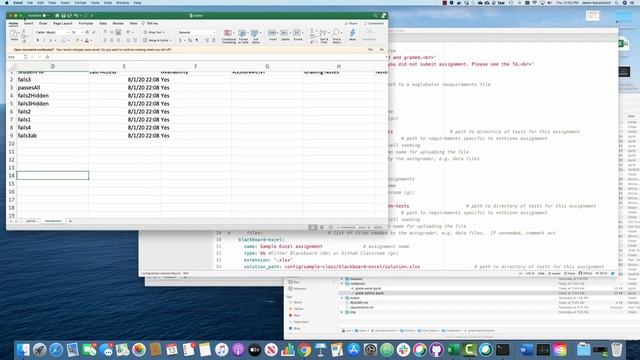Viewport: 640px width, 360px height.
Task: Open the File menu in macOS menu bar
Action: point(30,2)
